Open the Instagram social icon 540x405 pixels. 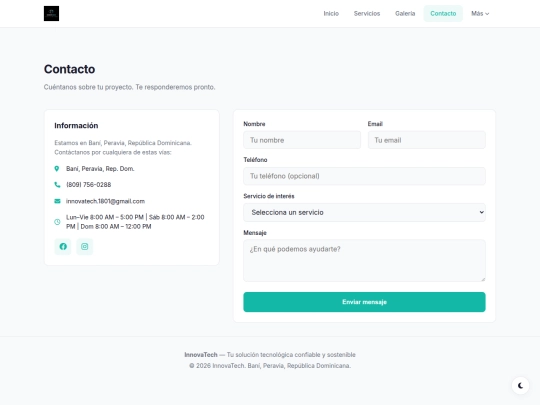point(85,247)
